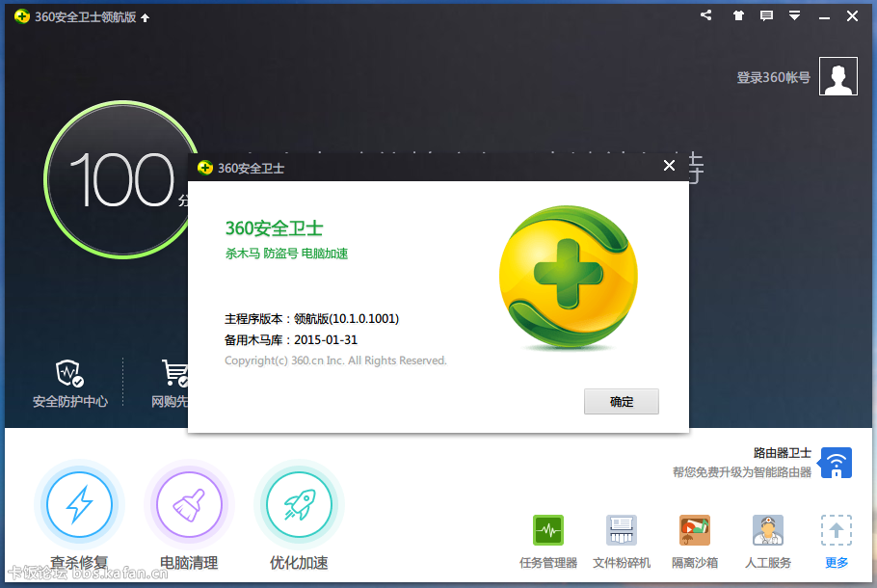Click the 360安全卫士领航版 window title
Image resolution: width=877 pixels, height=588 pixels.
click(x=86, y=16)
